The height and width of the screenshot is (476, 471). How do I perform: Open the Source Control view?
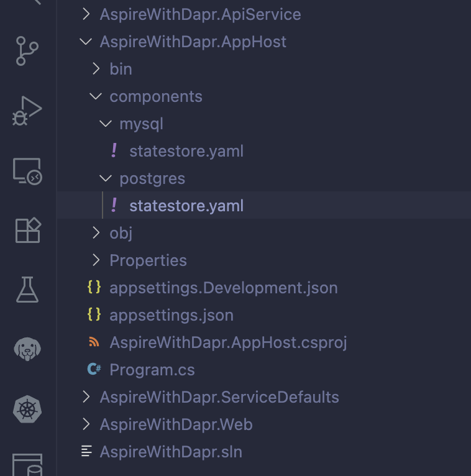coord(27,51)
